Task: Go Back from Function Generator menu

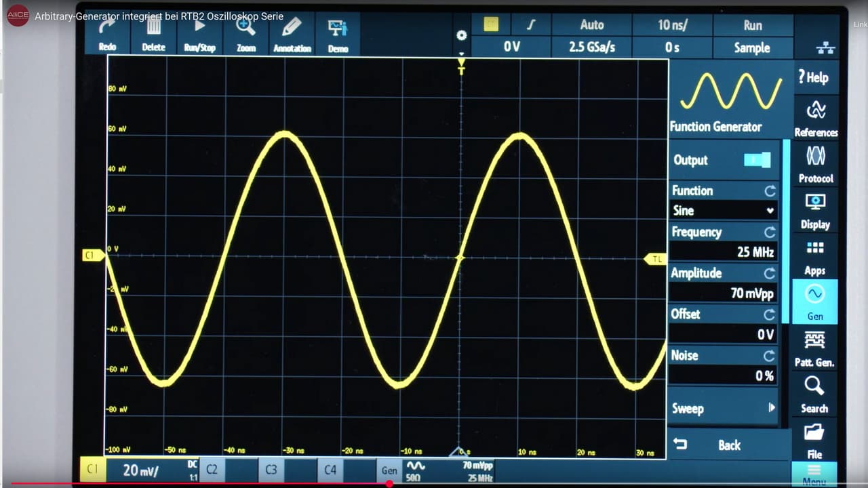Action: tap(728, 445)
